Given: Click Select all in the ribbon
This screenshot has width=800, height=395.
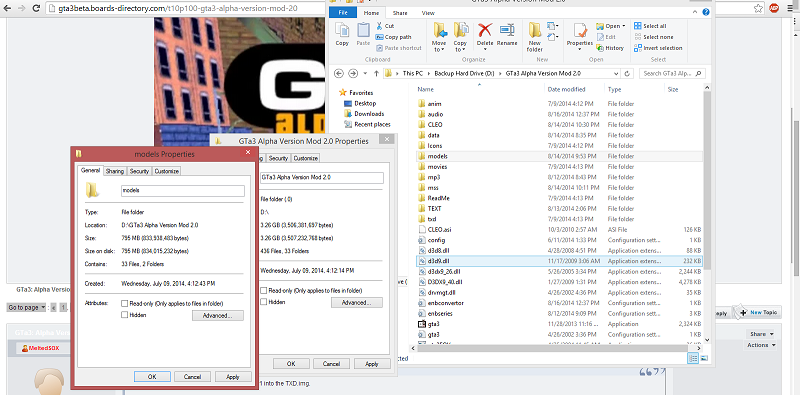Looking at the screenshot, I should click(x=651, y=26).
